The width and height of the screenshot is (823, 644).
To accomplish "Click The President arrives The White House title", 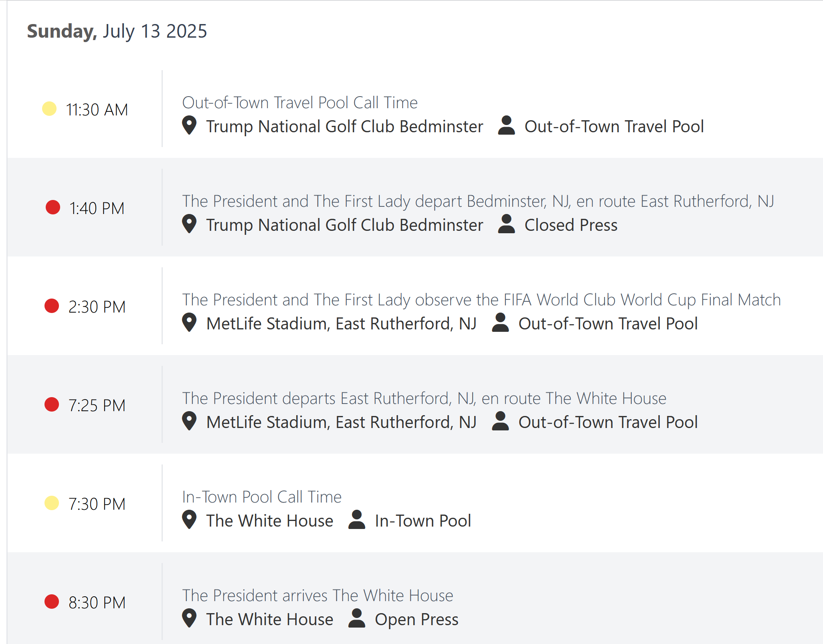I will (317, 596).
